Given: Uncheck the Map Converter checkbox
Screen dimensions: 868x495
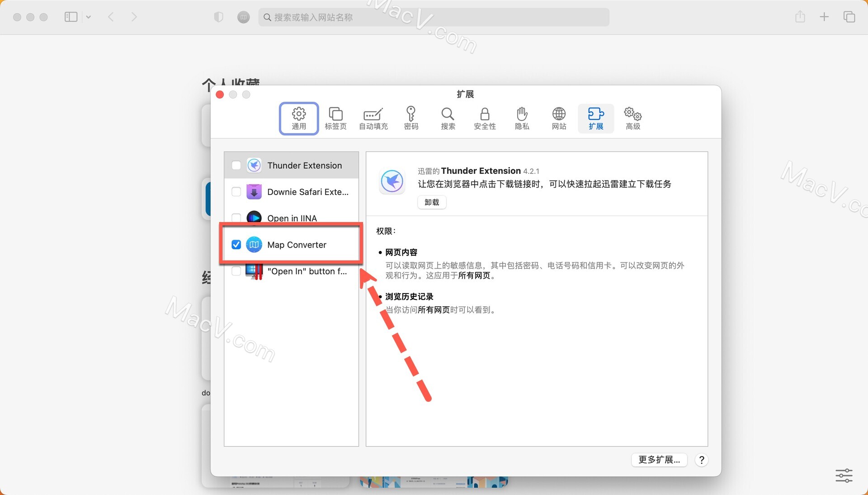Looking at the screenshot, I should tap(236, 245).
